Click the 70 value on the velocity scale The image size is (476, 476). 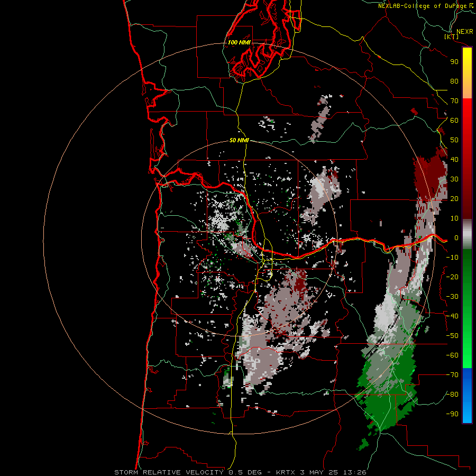[454, 101]
